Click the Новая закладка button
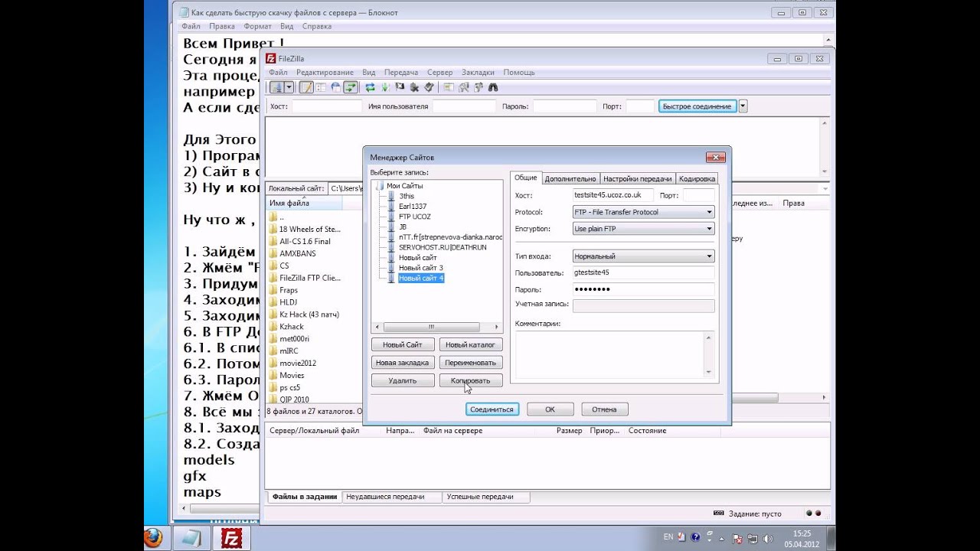Screen dimensions: 980x551 coord(403,362)
